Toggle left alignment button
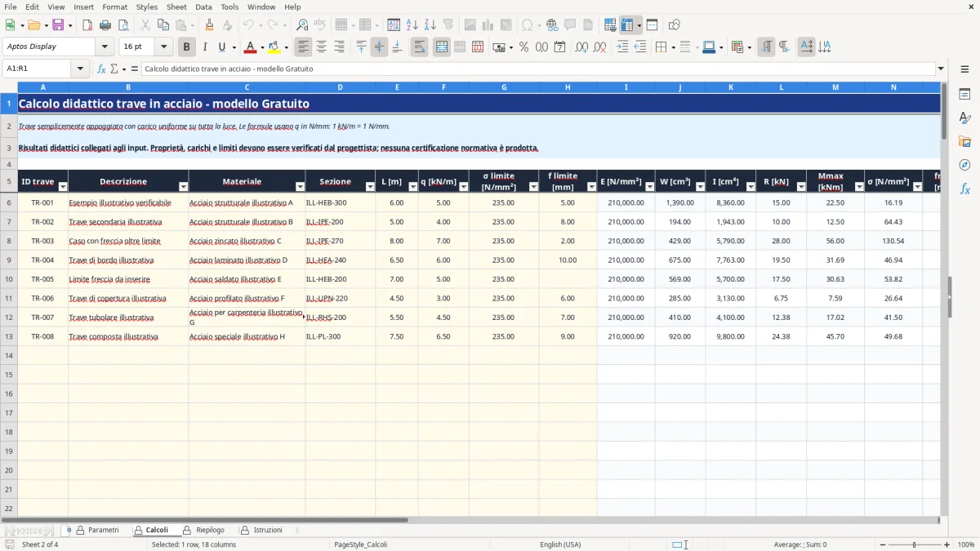 pos(304,47)
